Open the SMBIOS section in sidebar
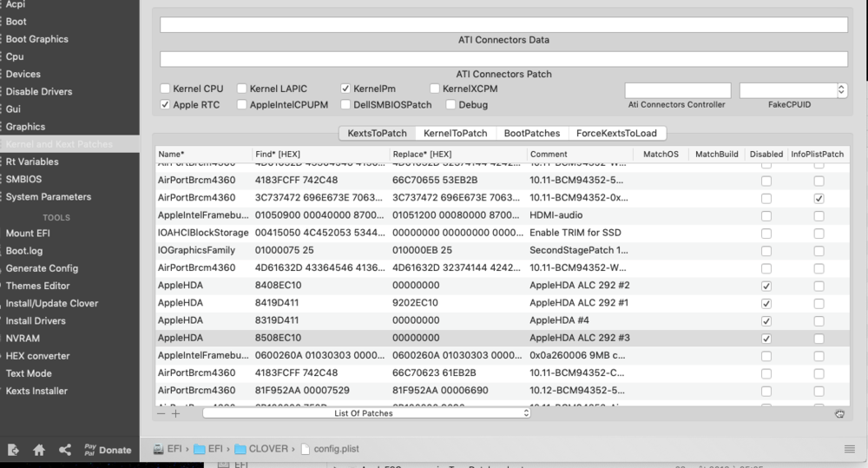Screen dimensions: 868x468 [23, 179]
